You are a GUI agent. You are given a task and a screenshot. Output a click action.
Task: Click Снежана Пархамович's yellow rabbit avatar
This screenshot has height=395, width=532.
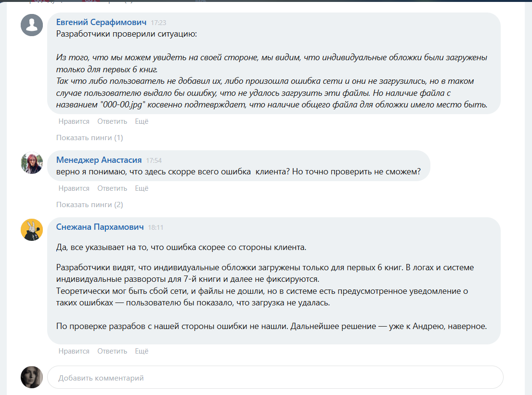click(32, 229)
